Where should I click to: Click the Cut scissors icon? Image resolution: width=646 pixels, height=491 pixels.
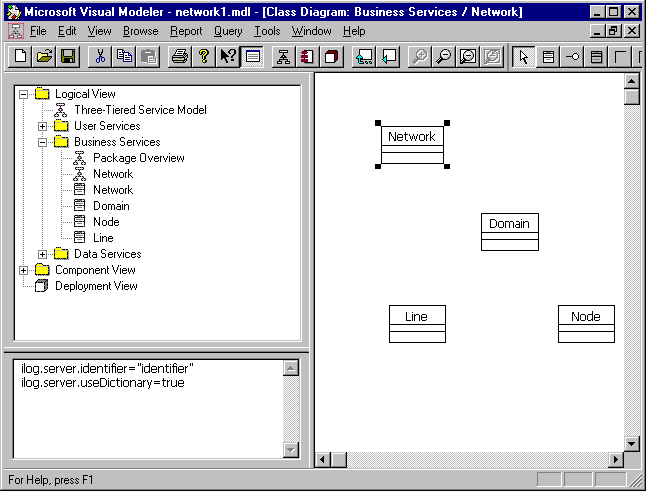(101, 56)
